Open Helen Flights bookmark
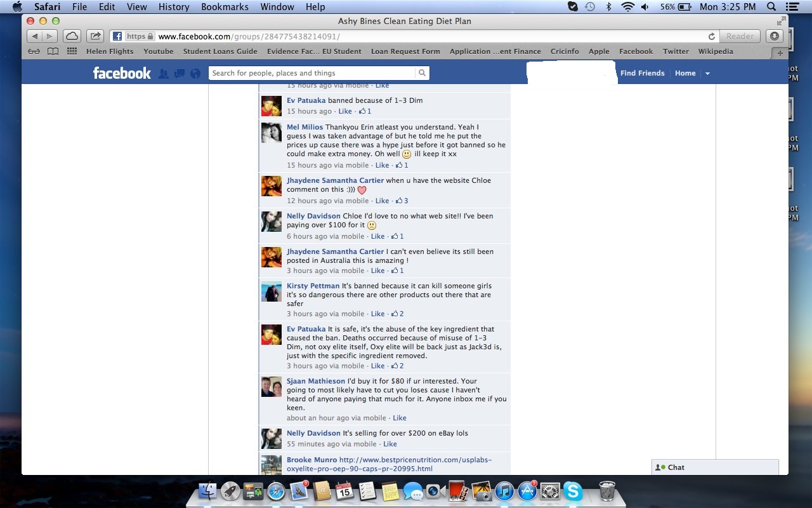 [110, 51]
